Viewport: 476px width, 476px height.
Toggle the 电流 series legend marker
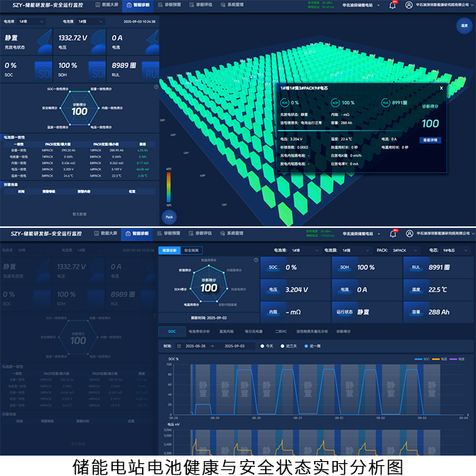pyautogui.click(x=452, y=359)
